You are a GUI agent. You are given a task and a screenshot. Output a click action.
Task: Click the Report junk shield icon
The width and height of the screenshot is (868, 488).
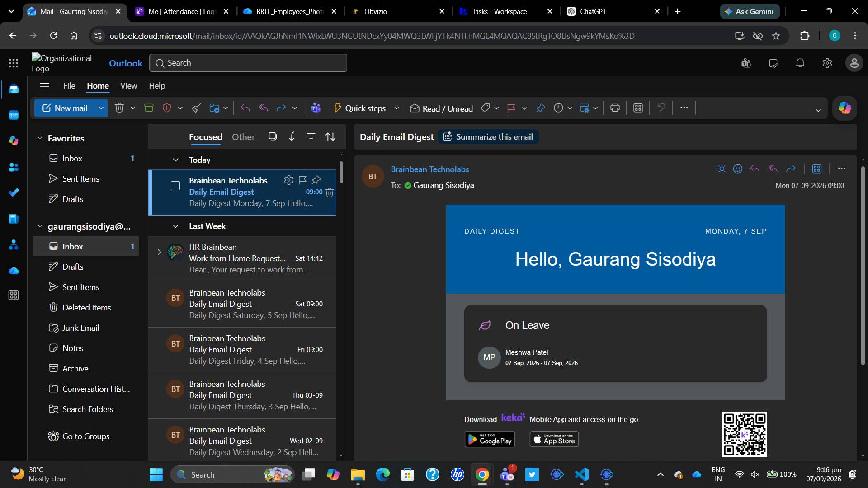click(167, 108)
